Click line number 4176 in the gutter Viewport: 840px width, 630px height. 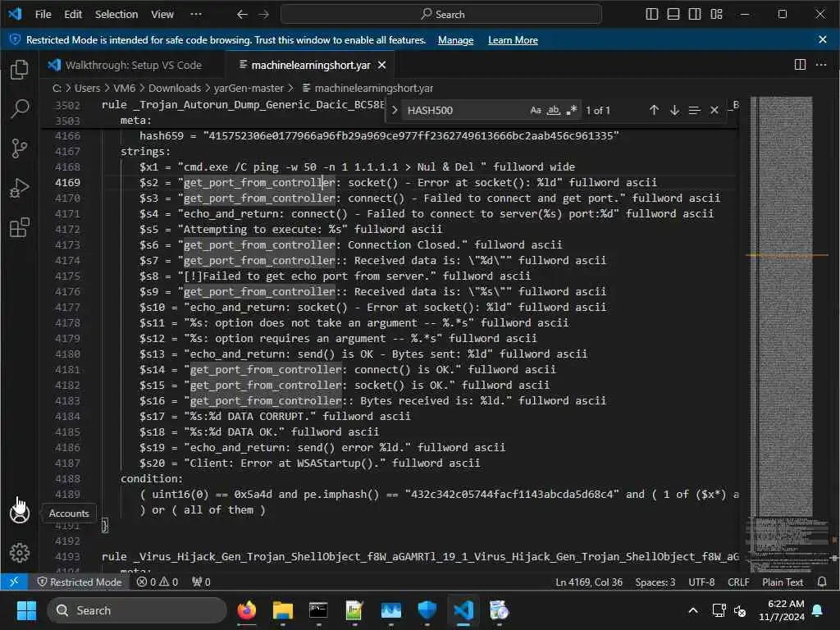(67, 291)
